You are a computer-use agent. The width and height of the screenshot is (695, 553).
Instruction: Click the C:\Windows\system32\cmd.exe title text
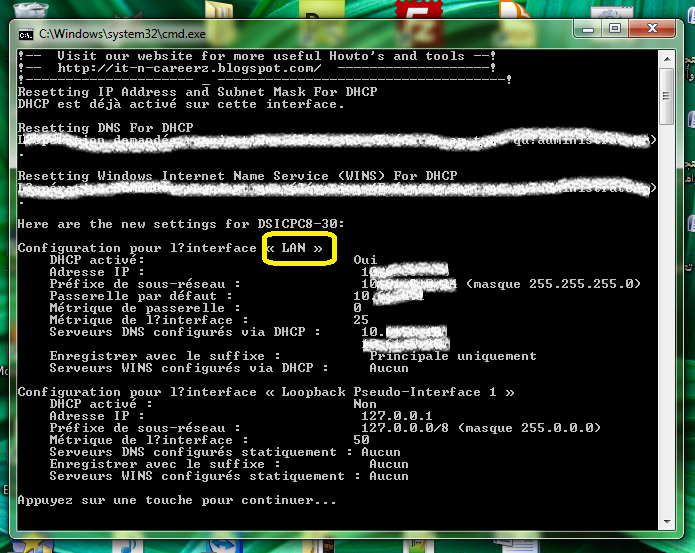(x=122, y=34)
